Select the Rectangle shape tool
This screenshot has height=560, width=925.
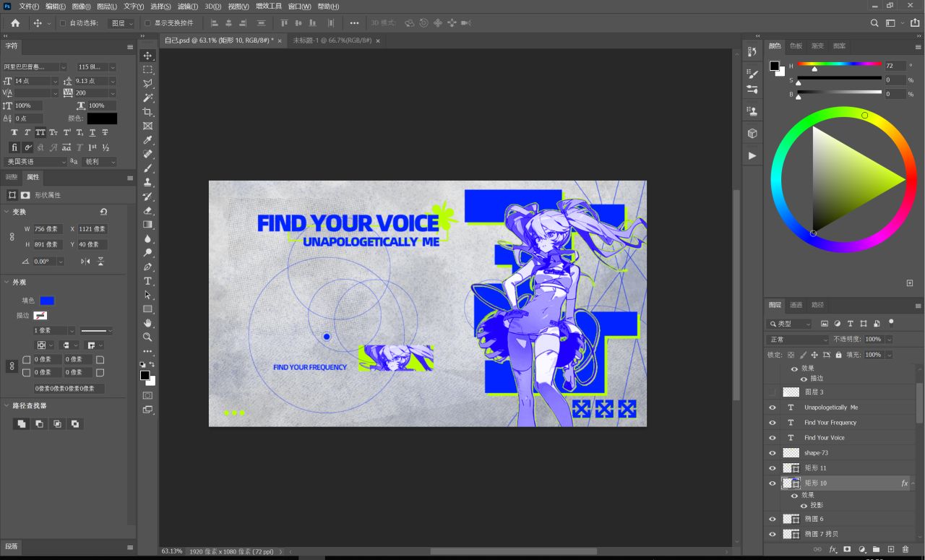147,309
